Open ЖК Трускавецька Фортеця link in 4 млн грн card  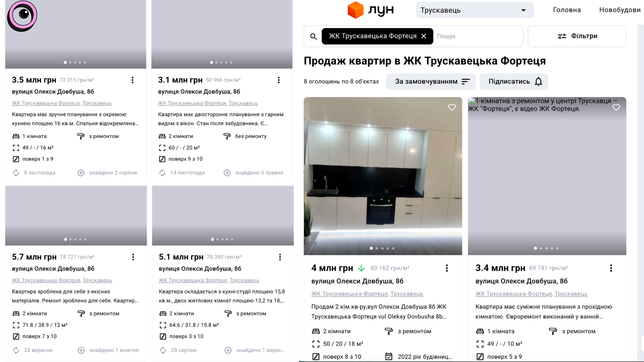[x=349, y=294]
